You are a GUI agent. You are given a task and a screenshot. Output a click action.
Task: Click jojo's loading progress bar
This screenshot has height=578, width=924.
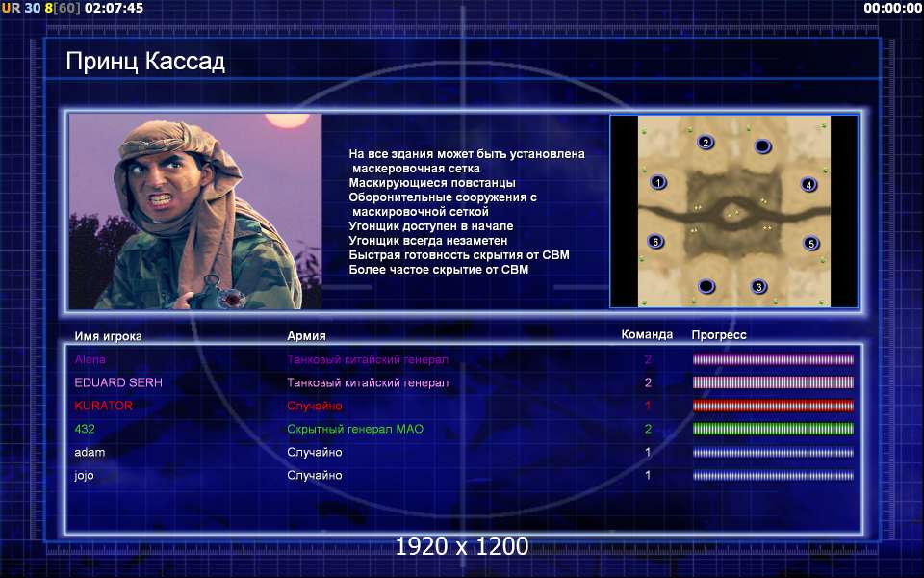tap(773, 475)
